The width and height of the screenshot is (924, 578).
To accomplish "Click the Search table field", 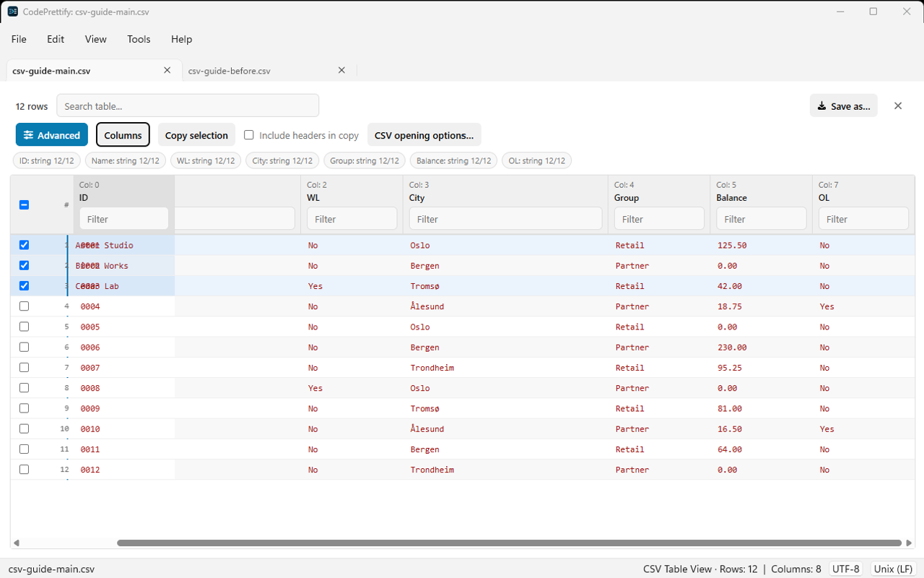I will (188, 105).
